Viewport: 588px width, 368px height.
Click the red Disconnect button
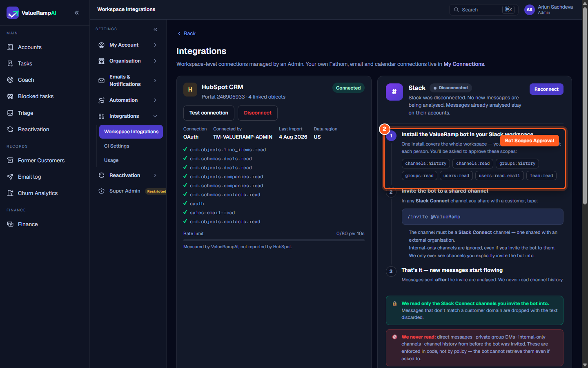tap(258, 113)
